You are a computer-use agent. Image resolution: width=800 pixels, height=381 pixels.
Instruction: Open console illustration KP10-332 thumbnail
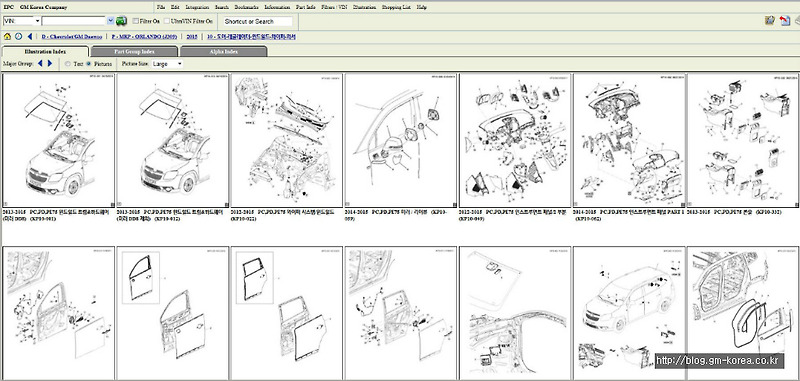coord(743,140)
